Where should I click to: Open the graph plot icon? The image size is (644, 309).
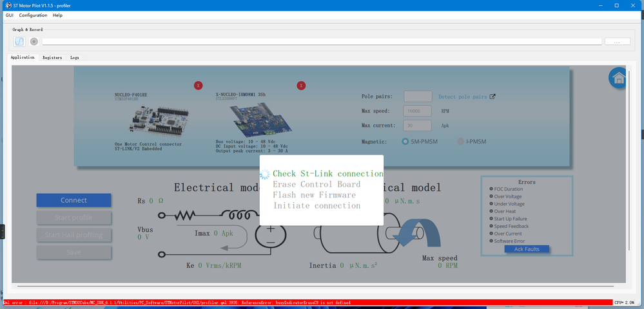click(20, 41)
